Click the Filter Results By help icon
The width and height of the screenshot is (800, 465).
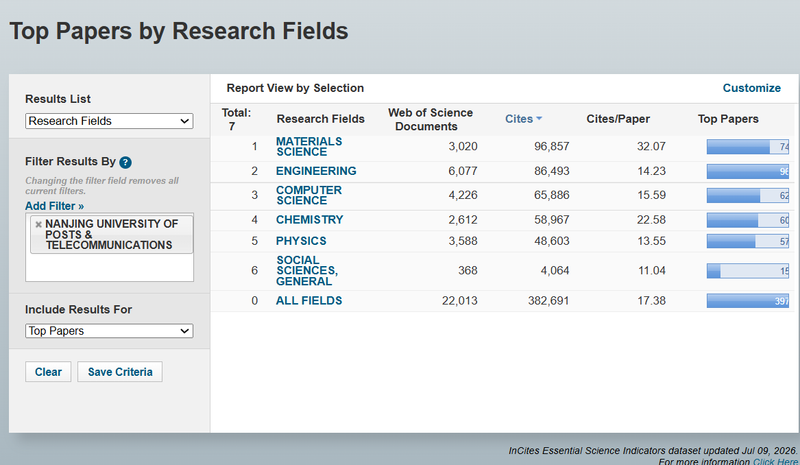click(125, 162)
